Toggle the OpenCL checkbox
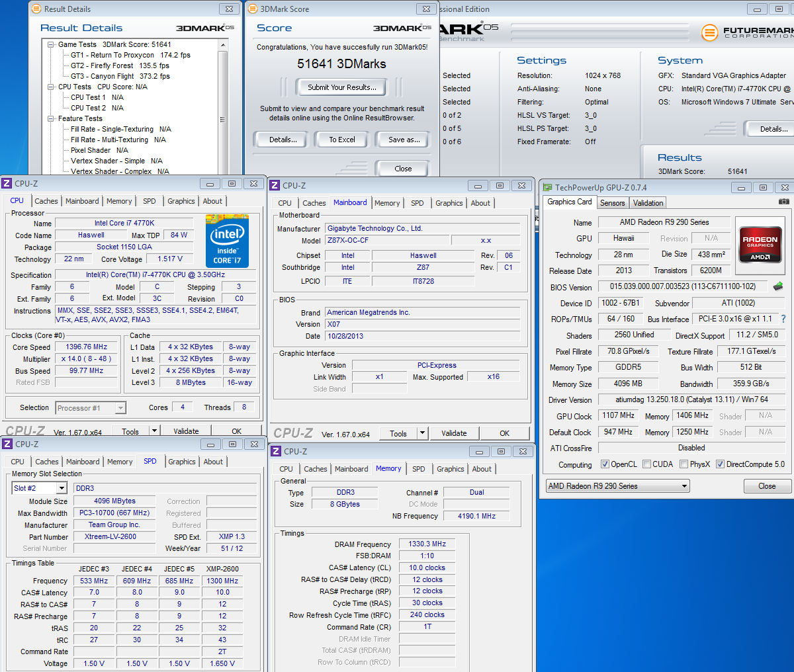The image size is (794, 672). coord(605,464)
